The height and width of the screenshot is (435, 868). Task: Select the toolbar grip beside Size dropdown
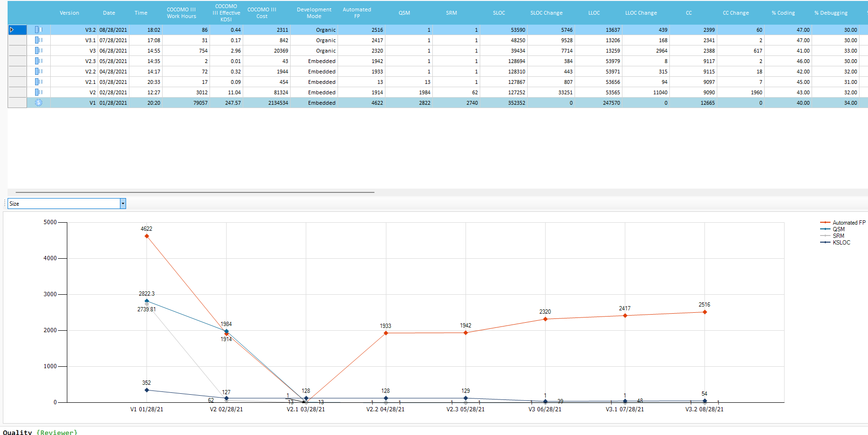coord(5,204)
